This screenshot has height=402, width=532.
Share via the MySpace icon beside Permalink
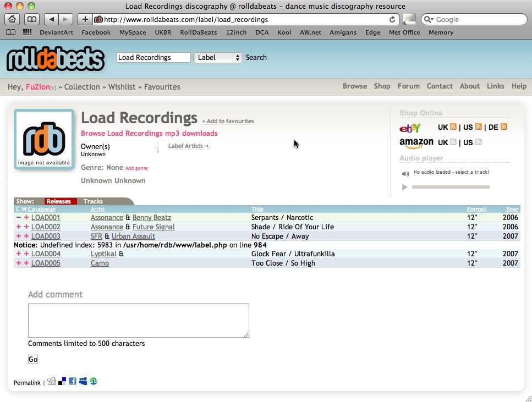(x=83, y=381)
